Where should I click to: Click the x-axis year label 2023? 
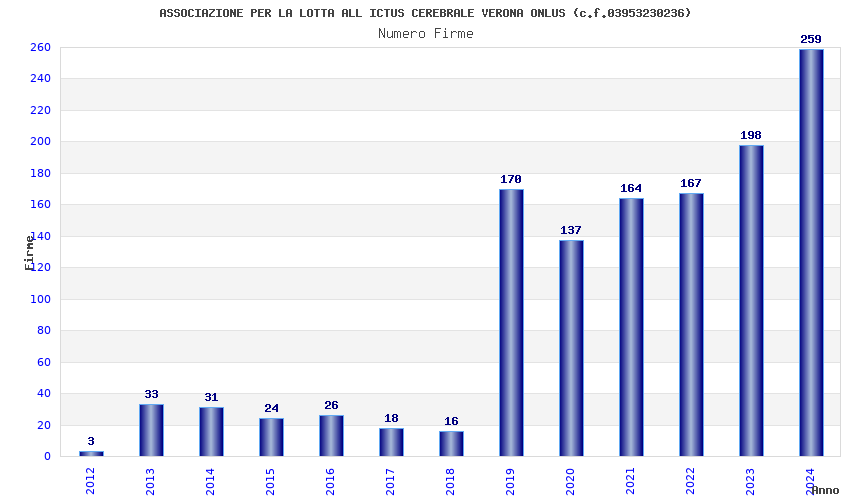(751, 481)
